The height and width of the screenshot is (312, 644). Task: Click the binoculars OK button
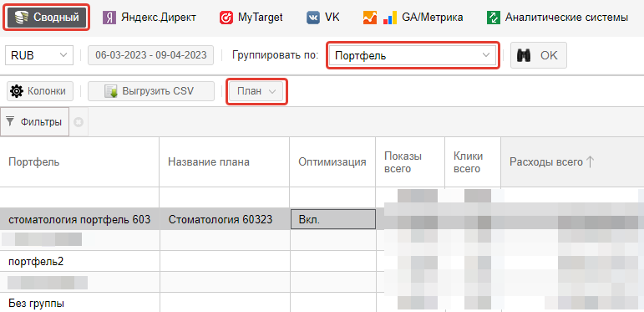[539, 55]
